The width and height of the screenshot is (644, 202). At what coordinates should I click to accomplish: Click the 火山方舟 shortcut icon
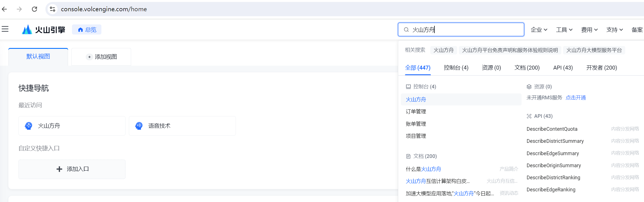point(29,126)
